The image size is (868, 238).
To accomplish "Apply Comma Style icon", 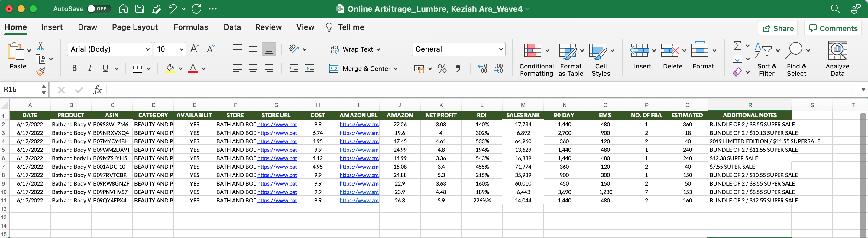I will tap(458, 68).
